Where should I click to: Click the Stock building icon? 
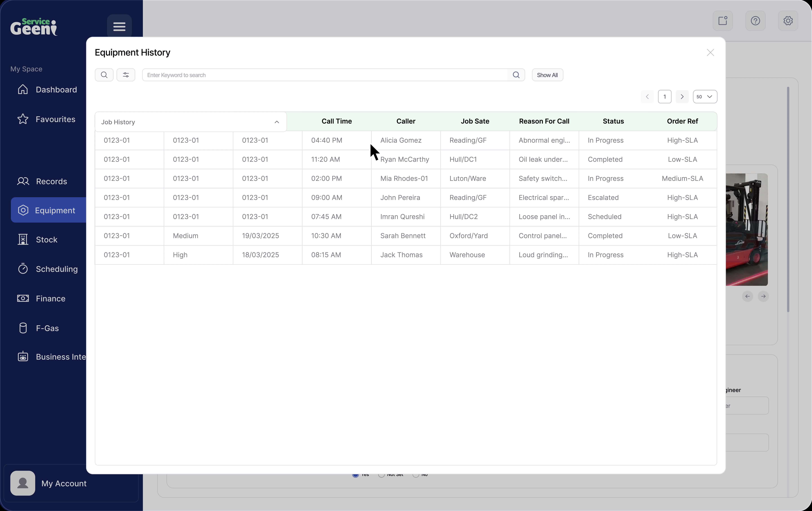coord(23,239)
